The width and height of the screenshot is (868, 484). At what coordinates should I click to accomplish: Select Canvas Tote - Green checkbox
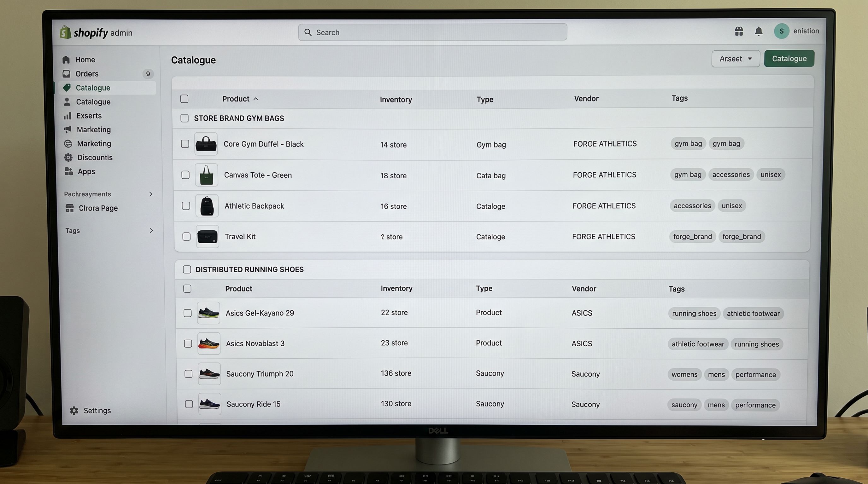[185, 175]
